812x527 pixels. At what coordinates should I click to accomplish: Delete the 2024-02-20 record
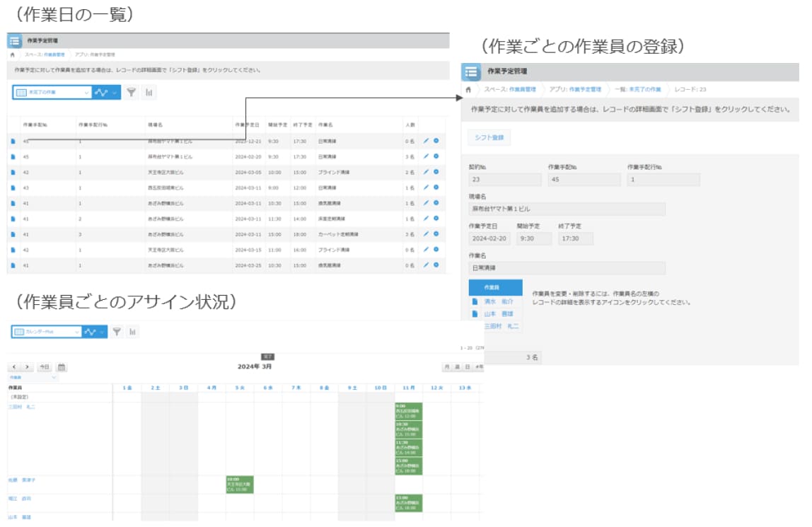[x=436, y=156]
